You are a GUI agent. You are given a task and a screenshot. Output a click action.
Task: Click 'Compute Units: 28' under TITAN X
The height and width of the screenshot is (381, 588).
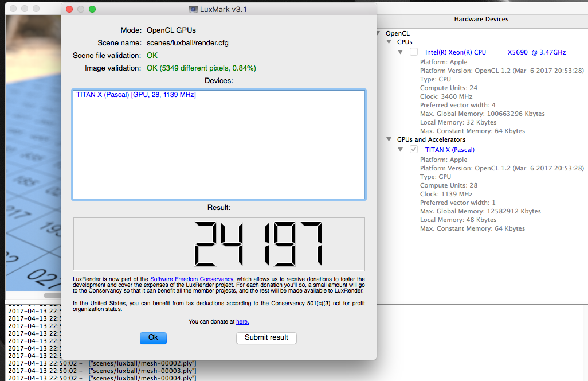449,185
